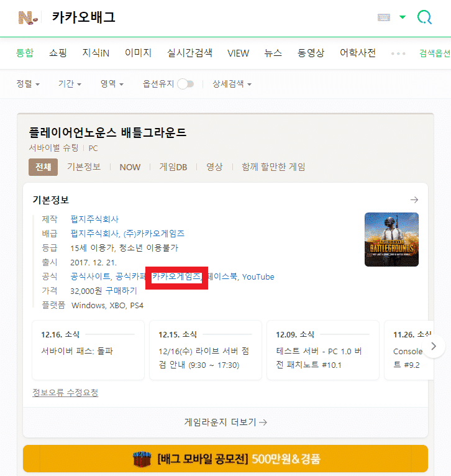Viewport: 451px width, 476px height.
Task: Expand the 기간 period dropdown
Action: [x=70, y=84]
